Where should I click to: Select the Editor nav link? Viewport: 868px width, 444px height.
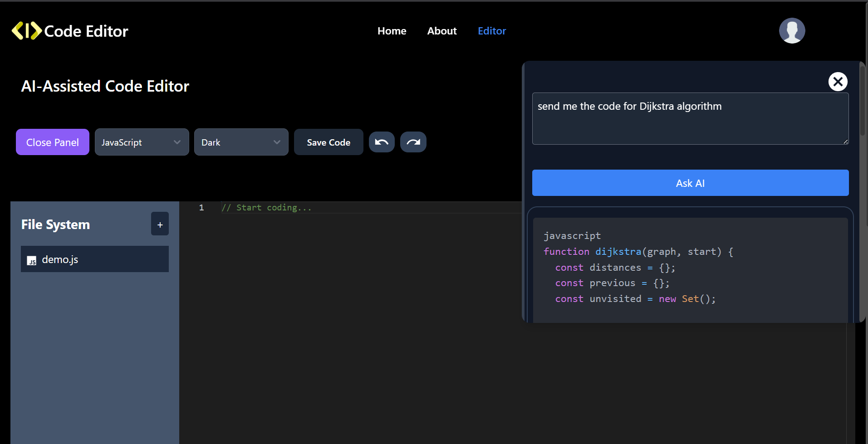tap(491, 31)
